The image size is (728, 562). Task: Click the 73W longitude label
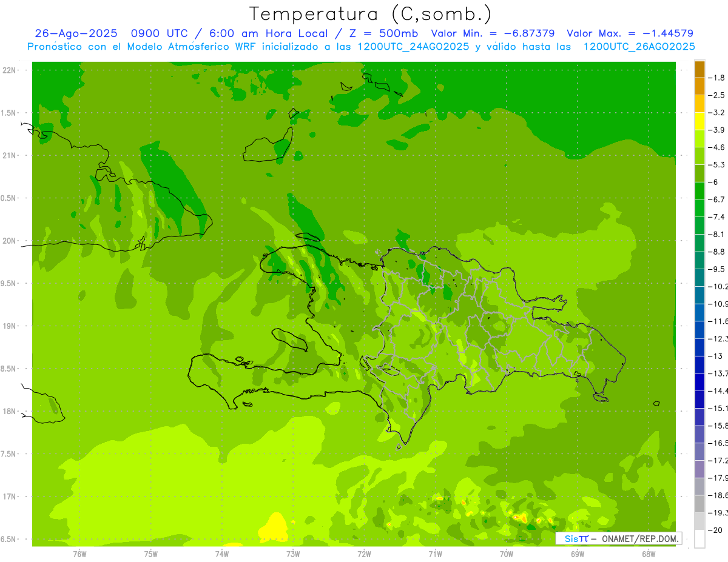pos(293,554)
